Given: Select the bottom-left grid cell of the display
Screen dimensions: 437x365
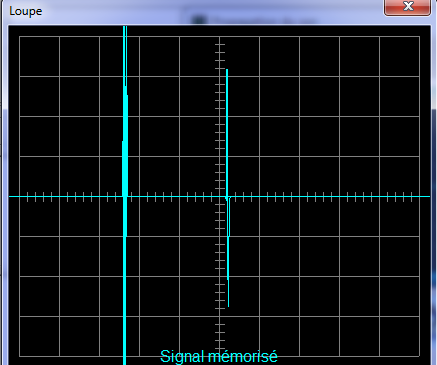Looking at the screenshot, I should pyautogui.click(x=40, y=337).
